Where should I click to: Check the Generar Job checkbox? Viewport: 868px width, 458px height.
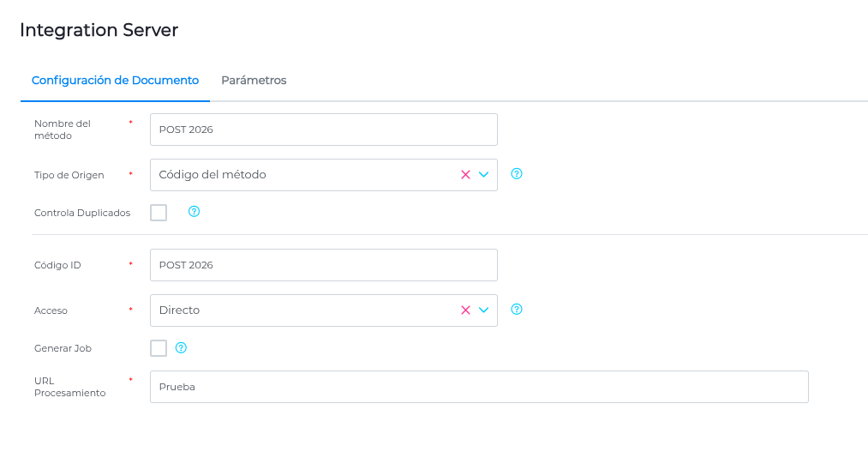click(x=159, y=348)
